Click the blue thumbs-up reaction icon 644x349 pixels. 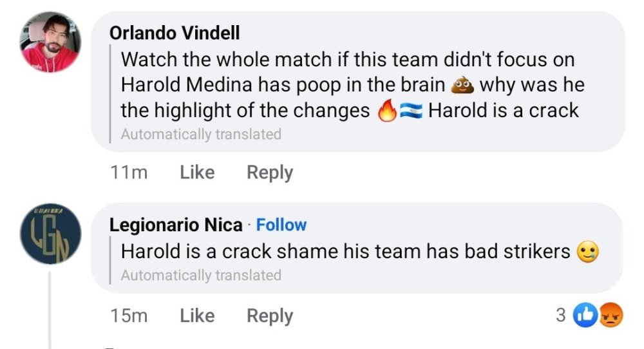(585, 315)
